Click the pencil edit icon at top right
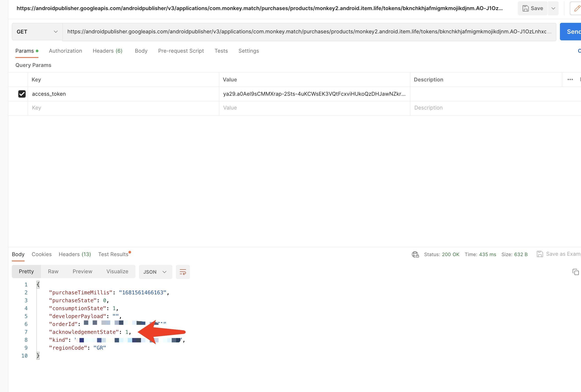 tap(577, 8)
